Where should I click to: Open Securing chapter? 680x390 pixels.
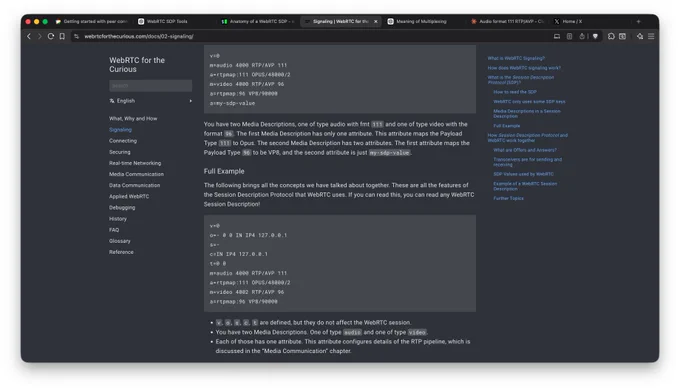120,152
